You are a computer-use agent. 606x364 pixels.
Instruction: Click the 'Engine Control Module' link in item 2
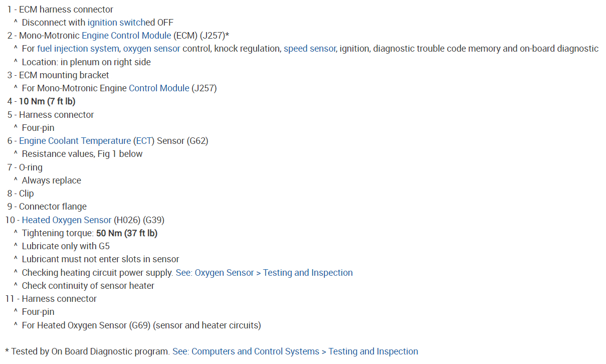point(126,36)
